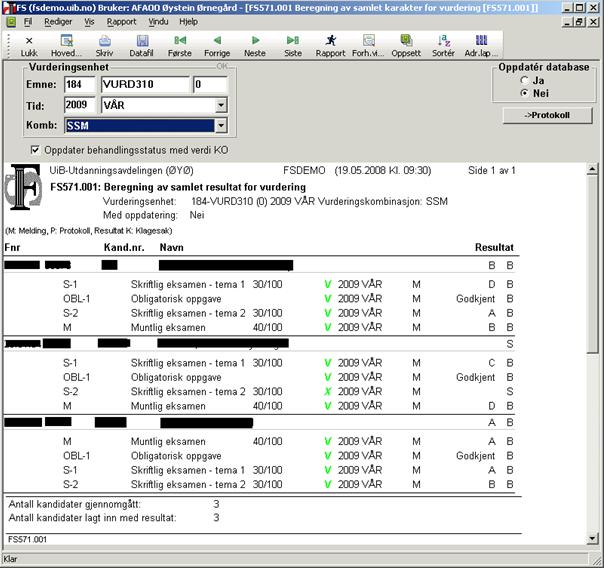Viewport: 604px width, 568px height.
Task: Click the Emne code field VURD310
Action: click(145, 84)
